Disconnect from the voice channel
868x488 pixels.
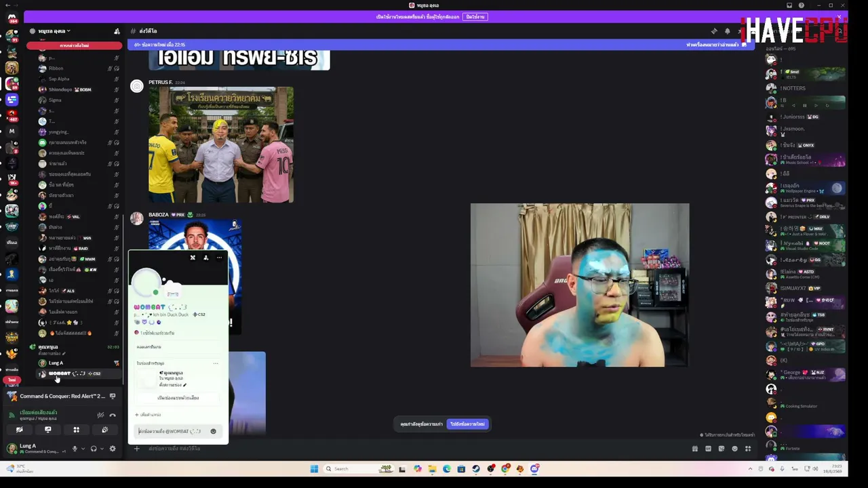pos(113,415)
